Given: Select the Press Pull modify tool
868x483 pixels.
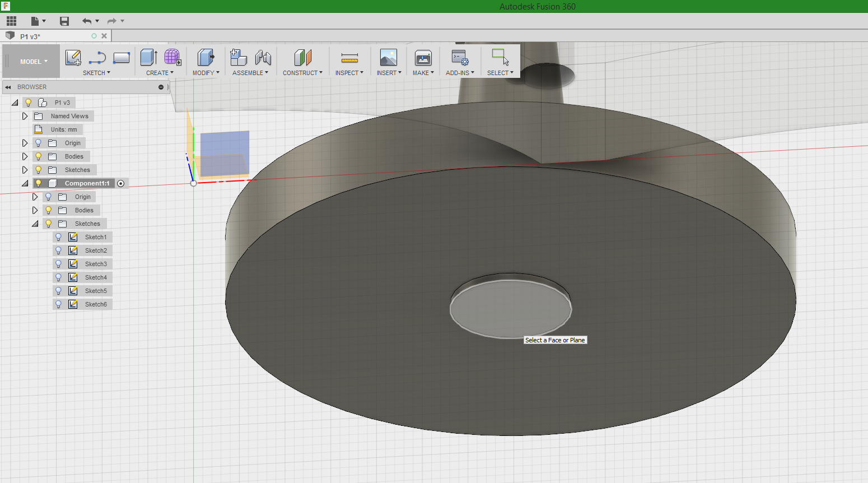Looking at the screenshot, I should [x=206, y=58].
